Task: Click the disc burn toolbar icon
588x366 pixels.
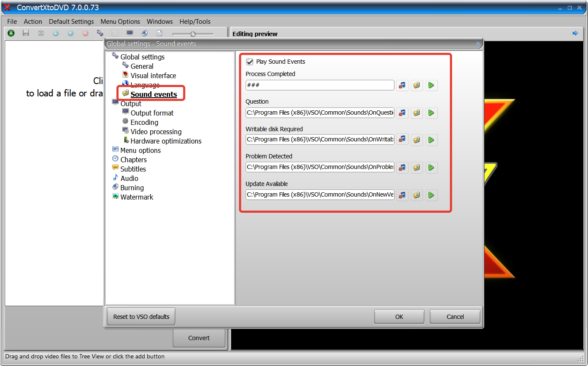Action: [145, 33]
